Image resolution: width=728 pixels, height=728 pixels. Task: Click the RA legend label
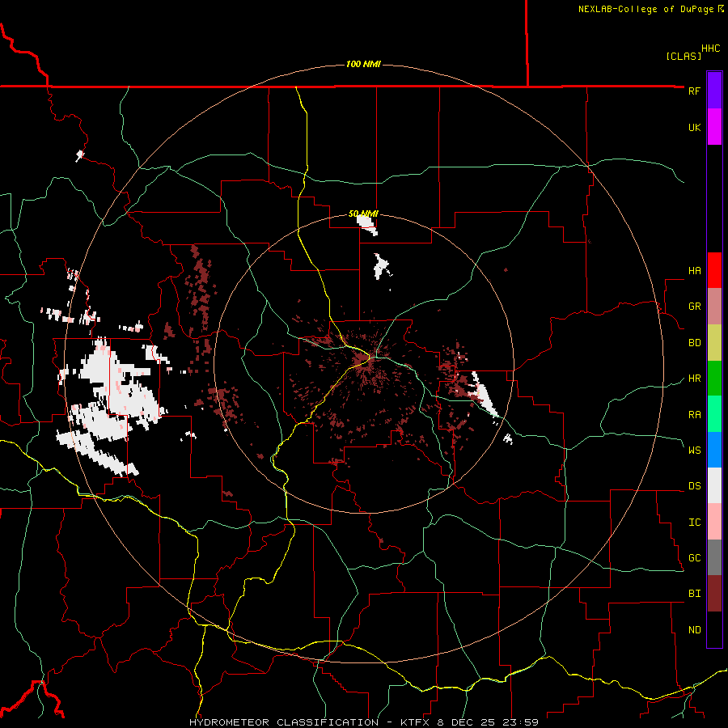694,415
